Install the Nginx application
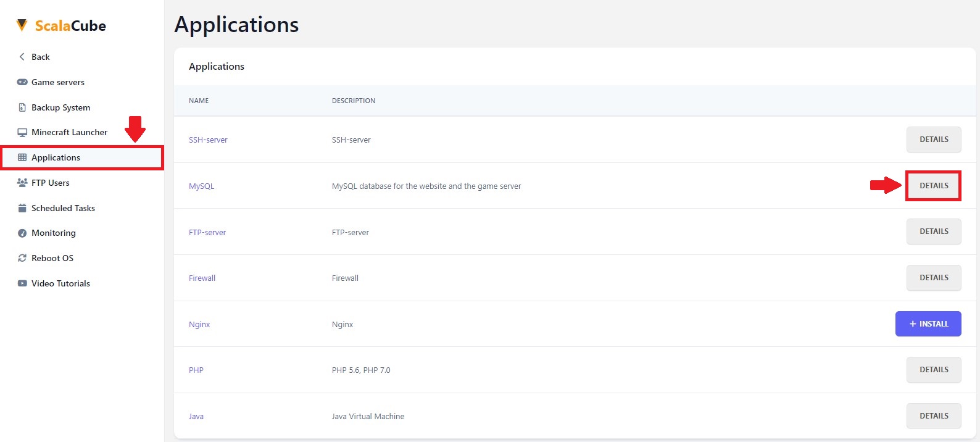980x442 pixels. coord(928,324)
